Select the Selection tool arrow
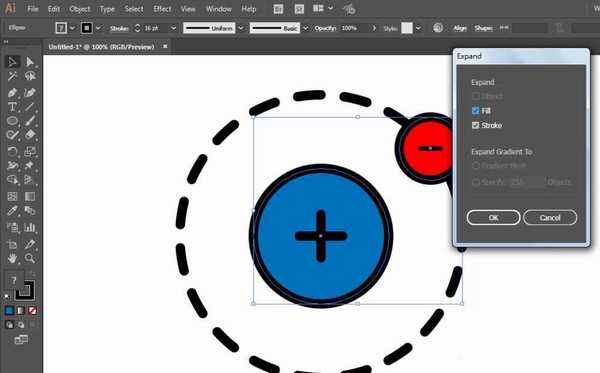The image size is (600, 373). [x=12, y=62]
